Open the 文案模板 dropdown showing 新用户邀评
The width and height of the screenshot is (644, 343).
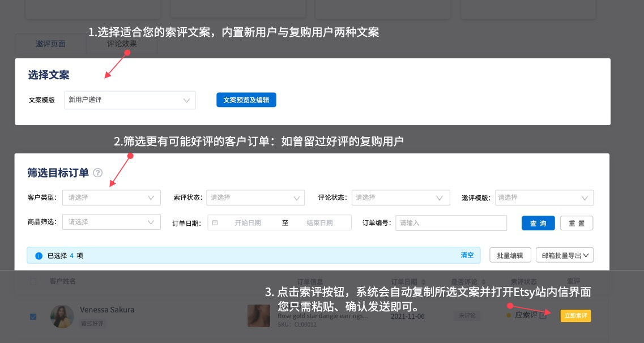coord(130,100)
